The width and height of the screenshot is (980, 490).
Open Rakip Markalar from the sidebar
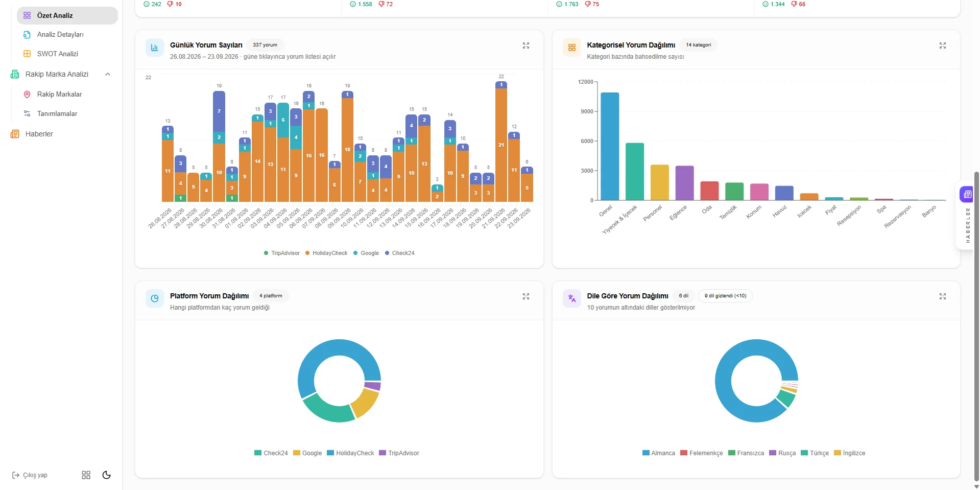point(59,95)
